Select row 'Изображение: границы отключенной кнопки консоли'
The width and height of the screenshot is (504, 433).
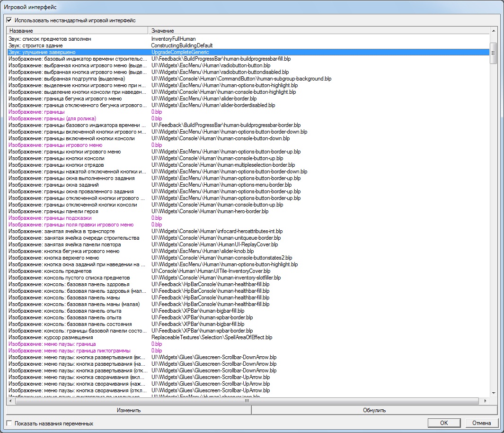tap(248, 205)
